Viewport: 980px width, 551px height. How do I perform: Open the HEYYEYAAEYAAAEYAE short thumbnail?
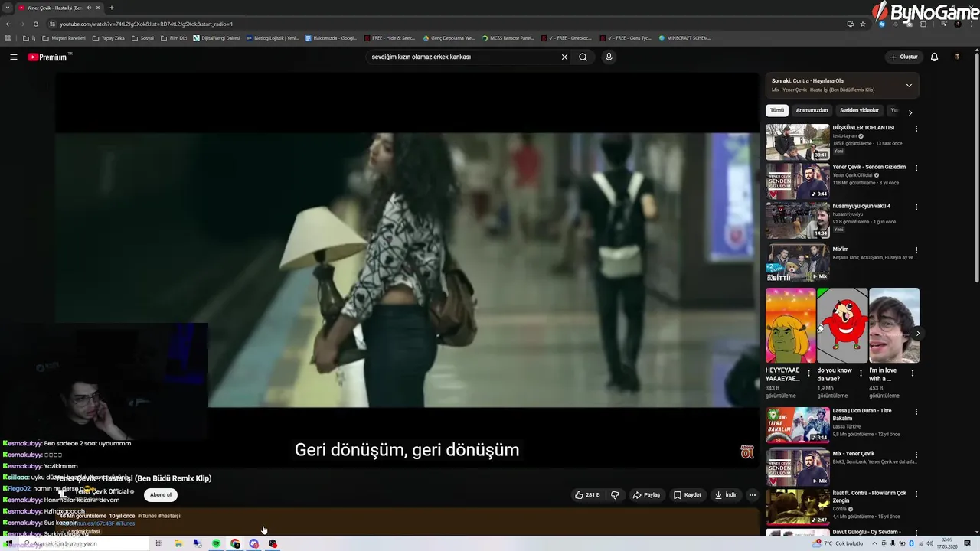(790, 325)
